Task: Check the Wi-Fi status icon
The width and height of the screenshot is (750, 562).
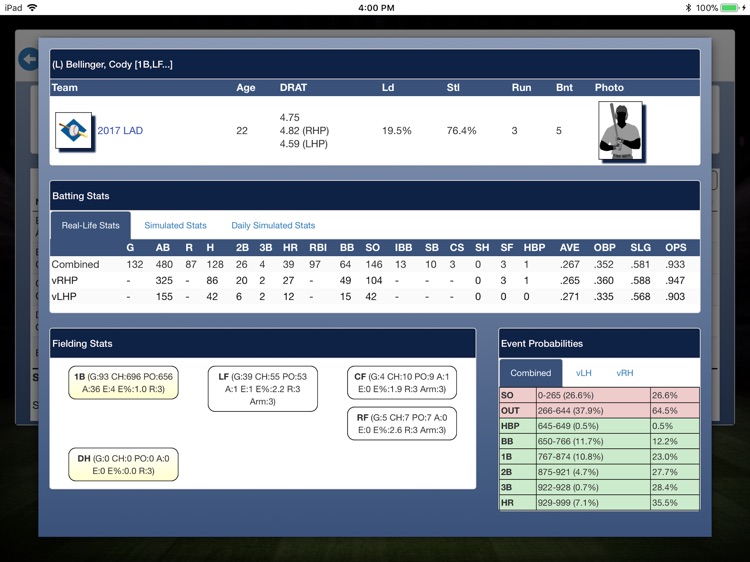Action: [33, 7]
